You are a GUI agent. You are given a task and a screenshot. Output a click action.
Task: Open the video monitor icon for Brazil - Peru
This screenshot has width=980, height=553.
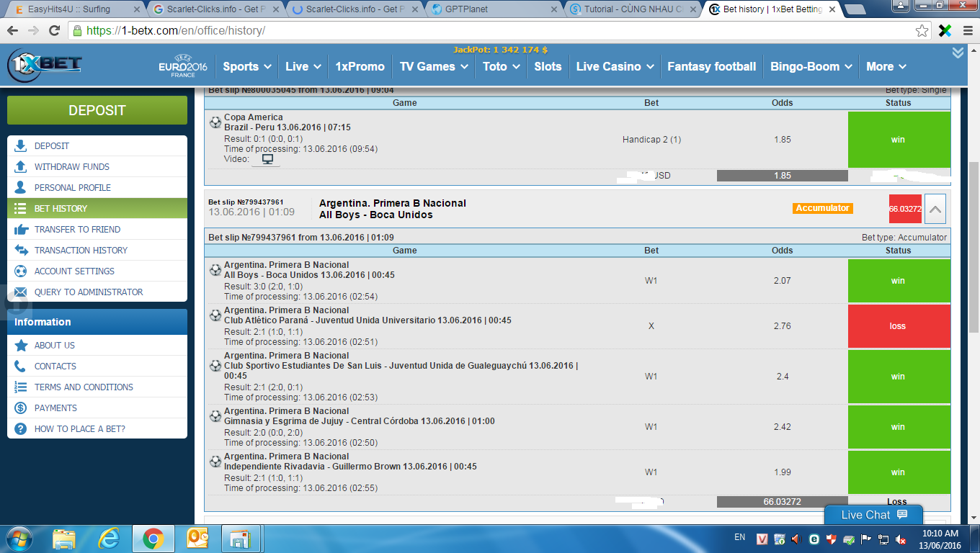pyautogui.click(x=267, y=159)
